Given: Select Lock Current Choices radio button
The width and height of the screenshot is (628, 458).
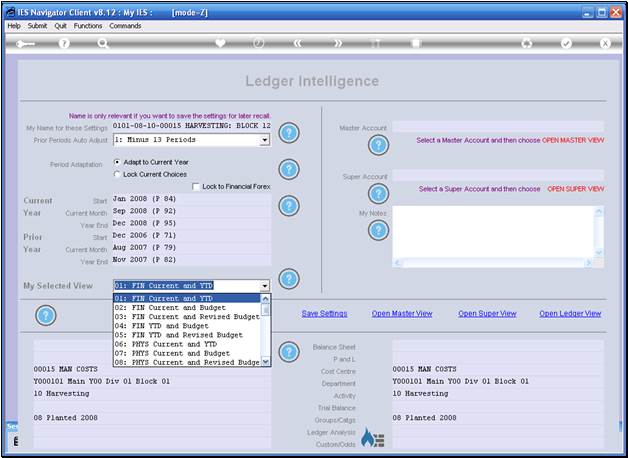Looking at the screenshot, I should 117,174.
